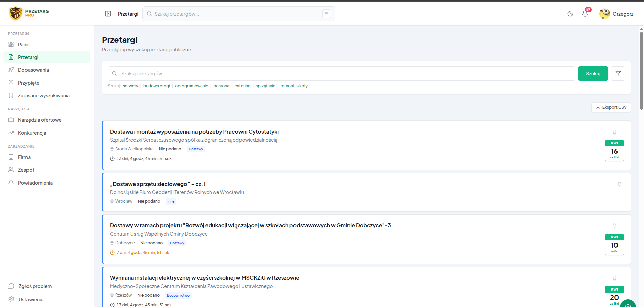The width and height of the screenshot is (644, 307).
Task: Select the oprogramowanie suggestion
Action: 192,86
